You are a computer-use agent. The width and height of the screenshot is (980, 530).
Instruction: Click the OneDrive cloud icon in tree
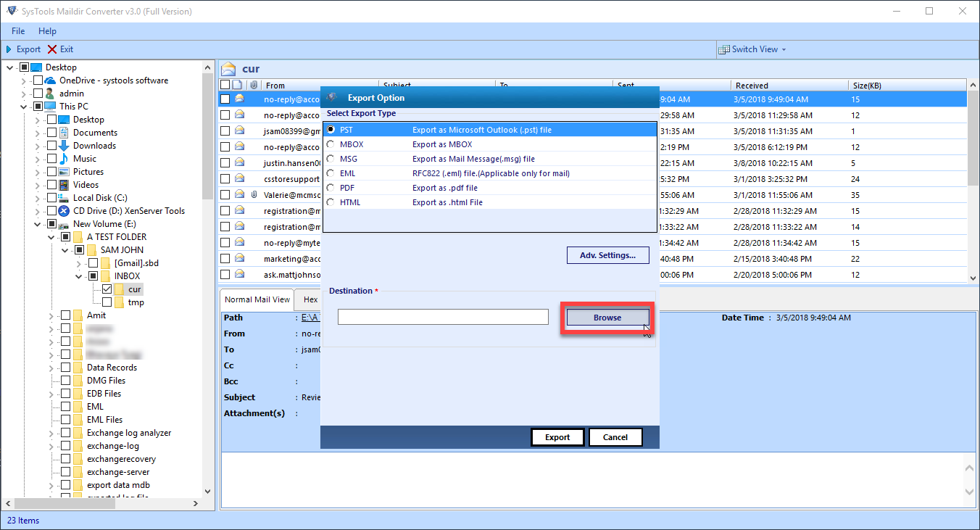point(51,80)
